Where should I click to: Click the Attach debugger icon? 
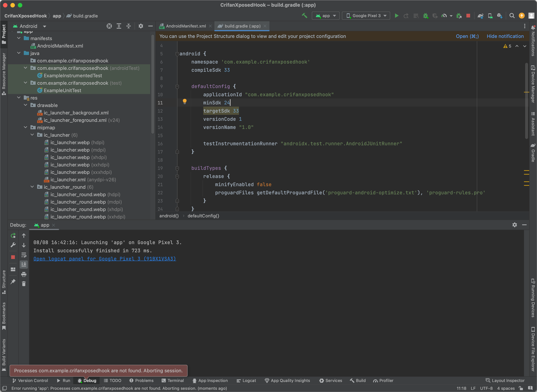pyautogui.click(x=459, y=16)
